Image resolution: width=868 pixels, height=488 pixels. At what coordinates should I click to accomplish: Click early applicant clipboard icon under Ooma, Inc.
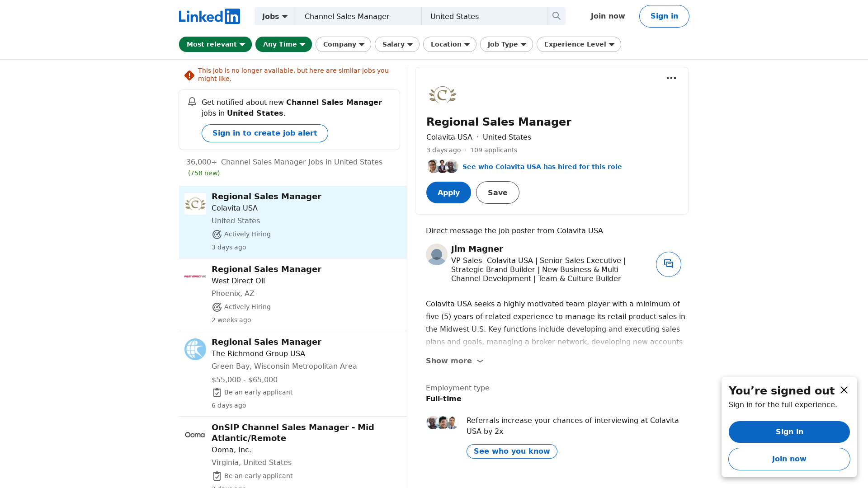click(x=217, y=476)
